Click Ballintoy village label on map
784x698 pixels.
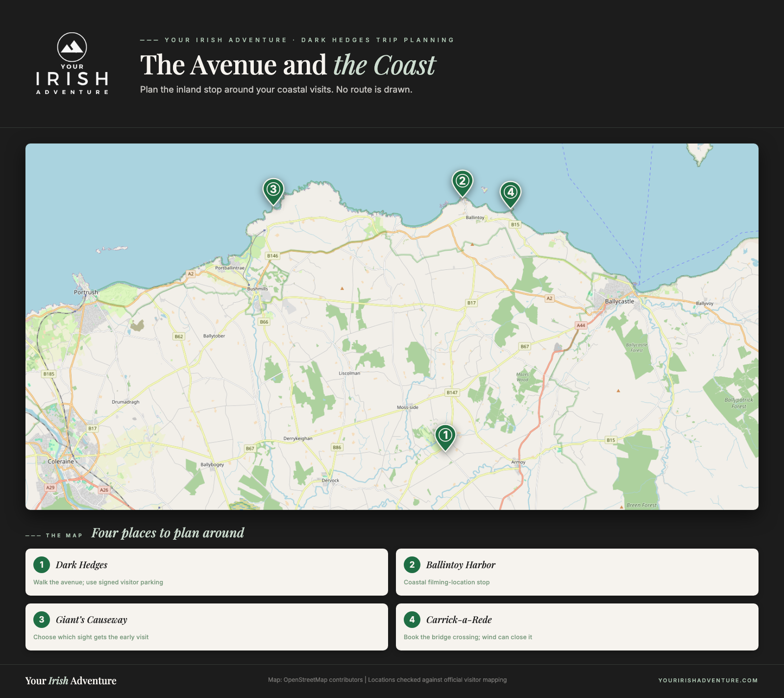coord(475,217)
